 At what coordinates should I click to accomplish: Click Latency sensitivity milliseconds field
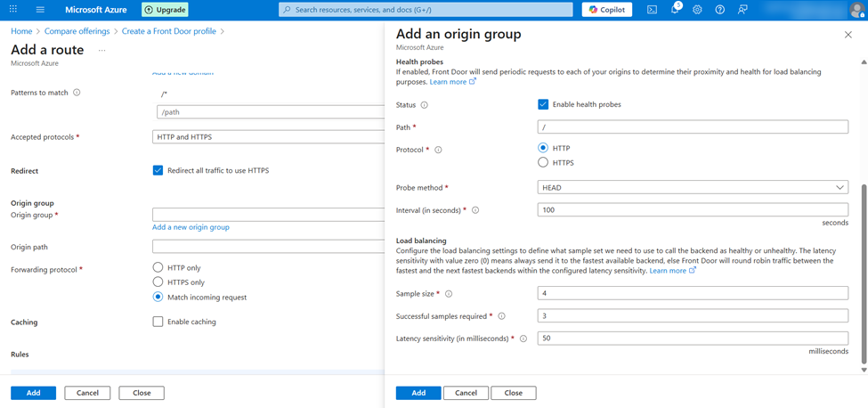pyautogui.click(x=693, y=338)
